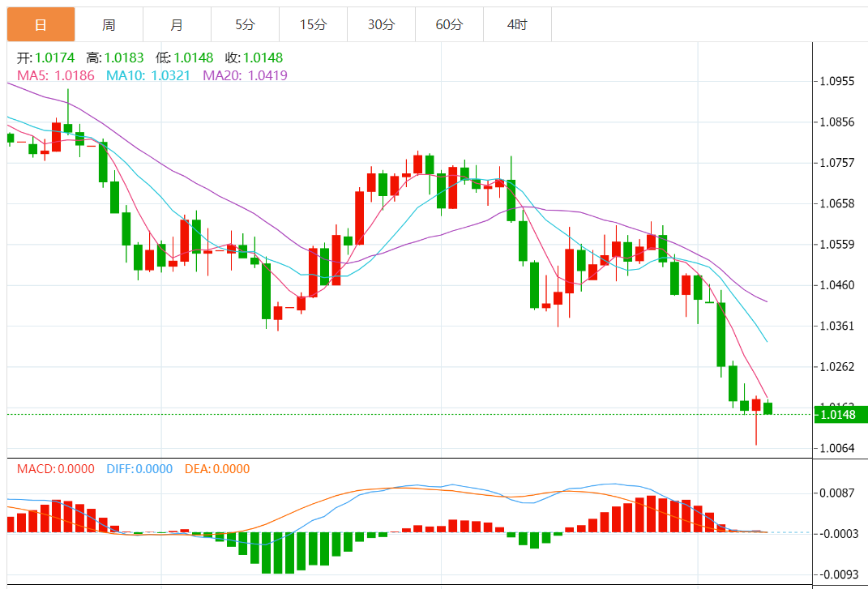Image resolution: width=868 pixels, height=589 pixels.
Task: Click the last green candlestick on chart
Action: pos(768,408)
